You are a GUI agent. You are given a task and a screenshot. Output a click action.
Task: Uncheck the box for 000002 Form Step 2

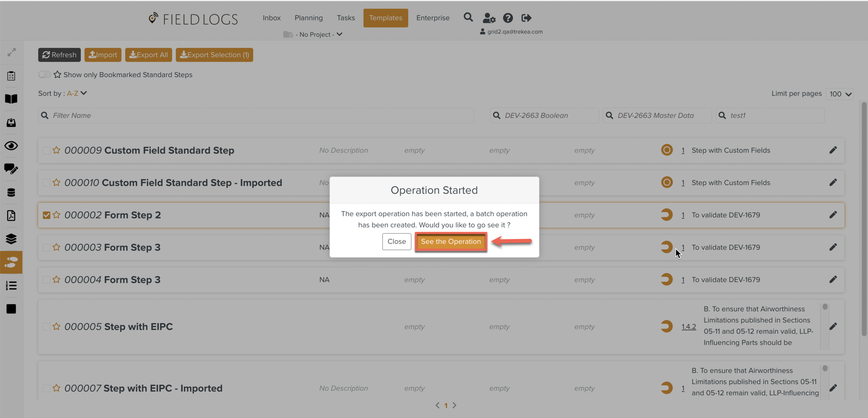coord(46,215)
